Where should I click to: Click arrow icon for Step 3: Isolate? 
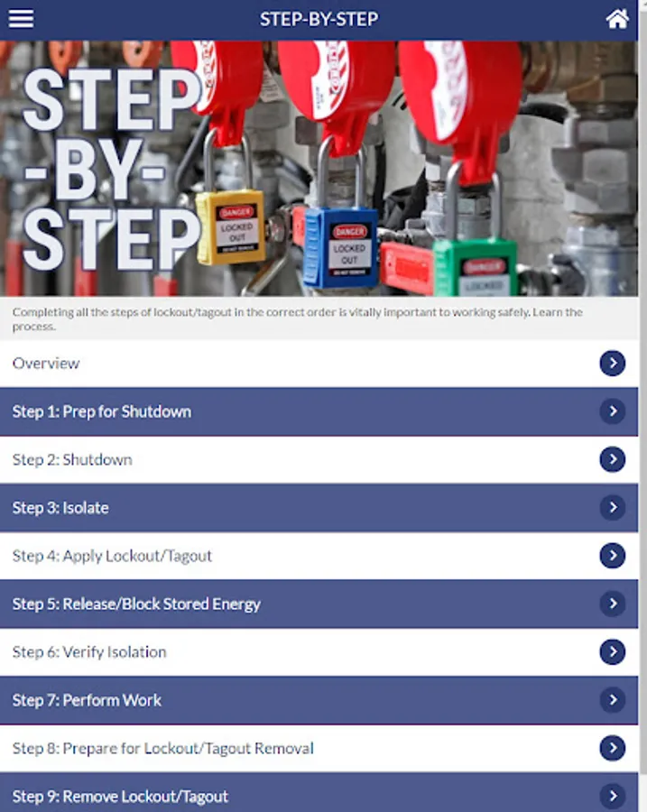[x=613, y=507]
